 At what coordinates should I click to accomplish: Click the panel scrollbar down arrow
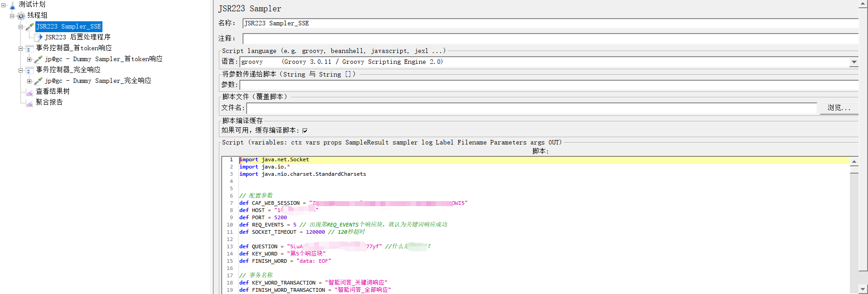(x=863, y=289)
